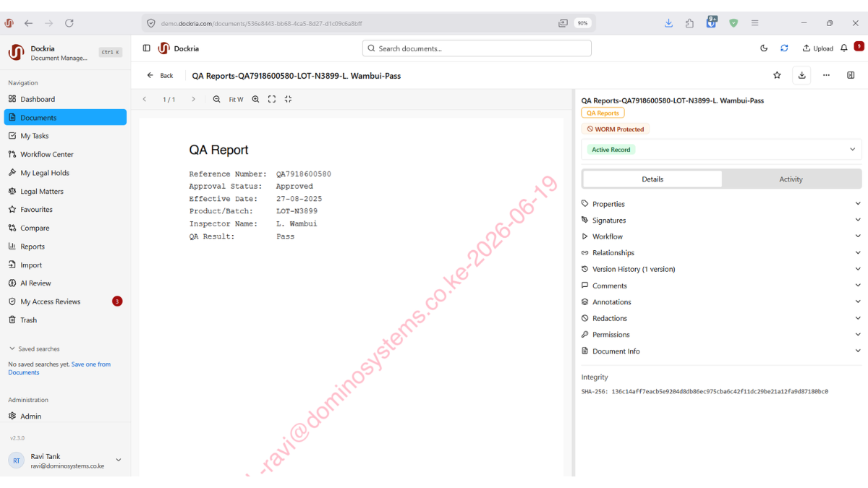The width and height of the screenshot is (868, 488).
Task: Download the QA report document
Action: (801, 75)
